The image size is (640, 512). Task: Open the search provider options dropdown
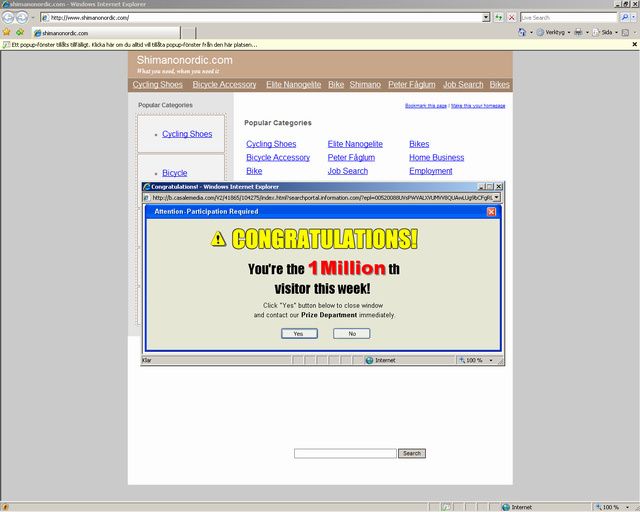pos(634,18)
